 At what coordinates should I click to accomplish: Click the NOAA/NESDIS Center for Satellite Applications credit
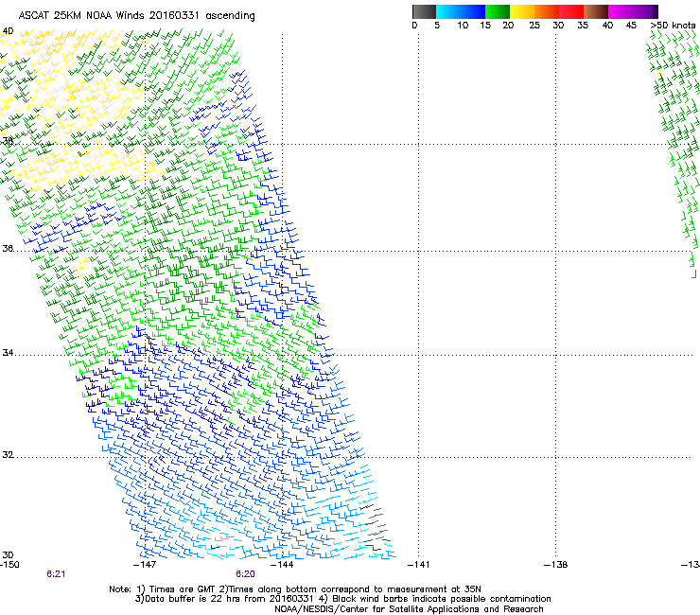pyautogui.click(x=409, y=609)
